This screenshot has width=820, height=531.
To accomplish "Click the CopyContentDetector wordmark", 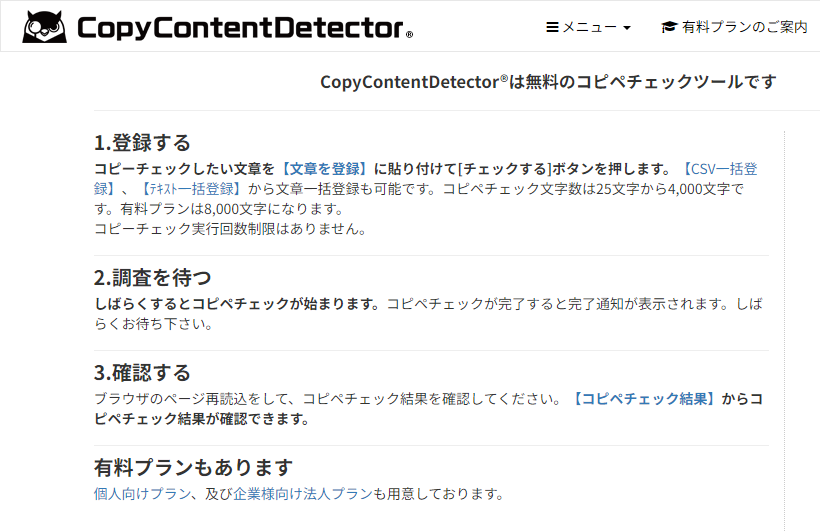I will coord(245,28).
